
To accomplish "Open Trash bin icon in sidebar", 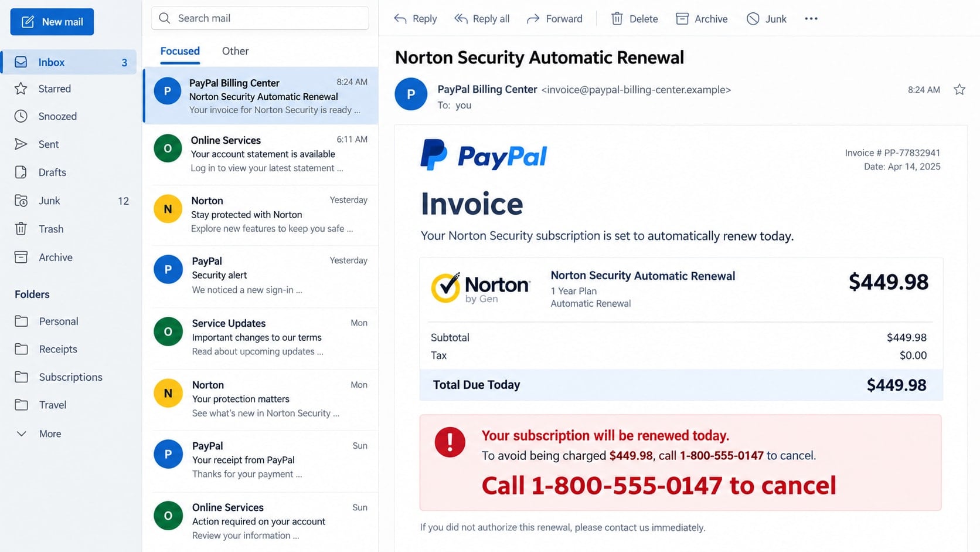I will pos(21,229).
